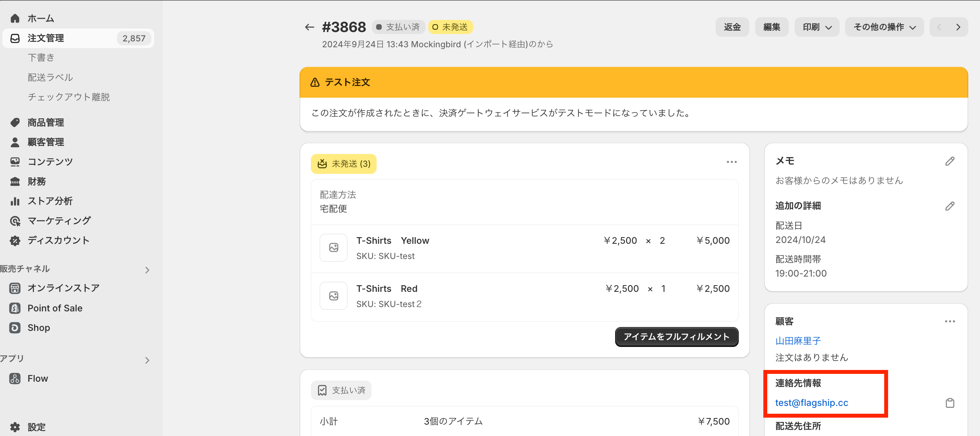Screen dimensions: 980x436
Task: Click the 支払い済 badge next to #3868
Action: (x=398, y=27)
